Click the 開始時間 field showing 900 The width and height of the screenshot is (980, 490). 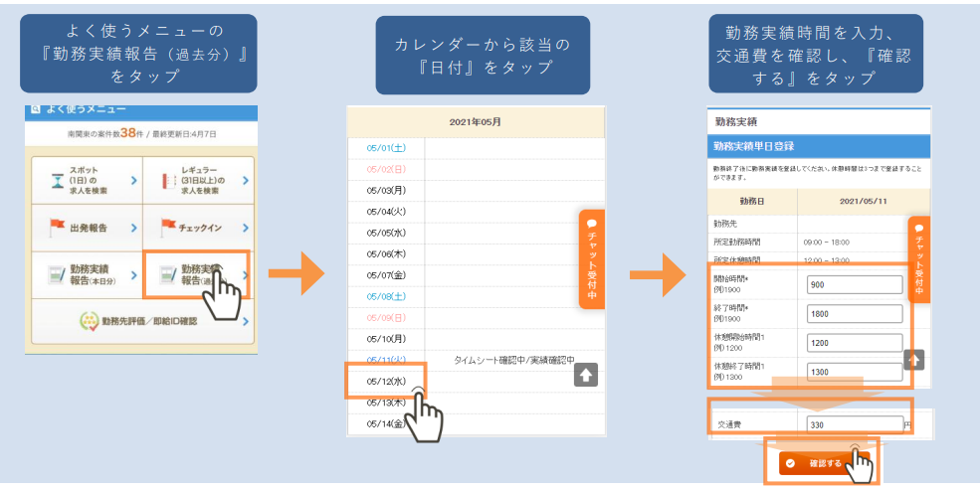point(854,285)
